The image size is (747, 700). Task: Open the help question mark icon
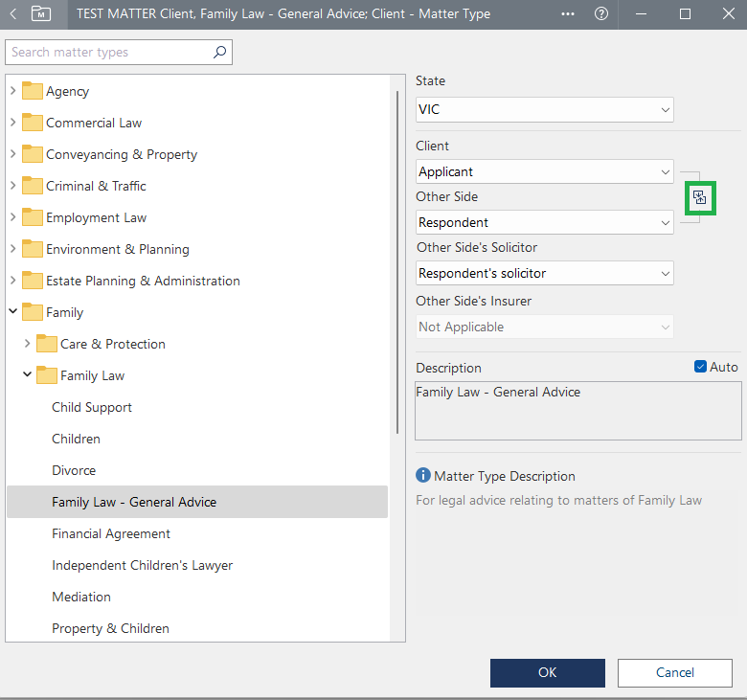pyautogui.click(x=601, y=14)
